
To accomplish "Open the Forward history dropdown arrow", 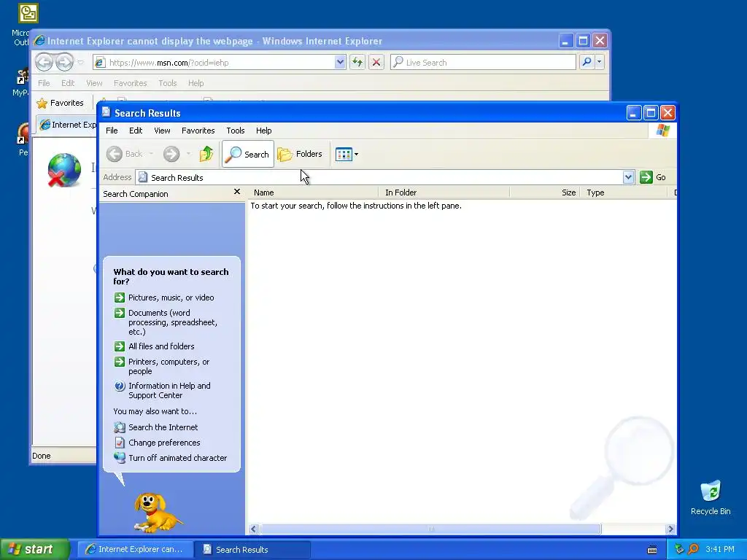I will (x=188, y=154).
